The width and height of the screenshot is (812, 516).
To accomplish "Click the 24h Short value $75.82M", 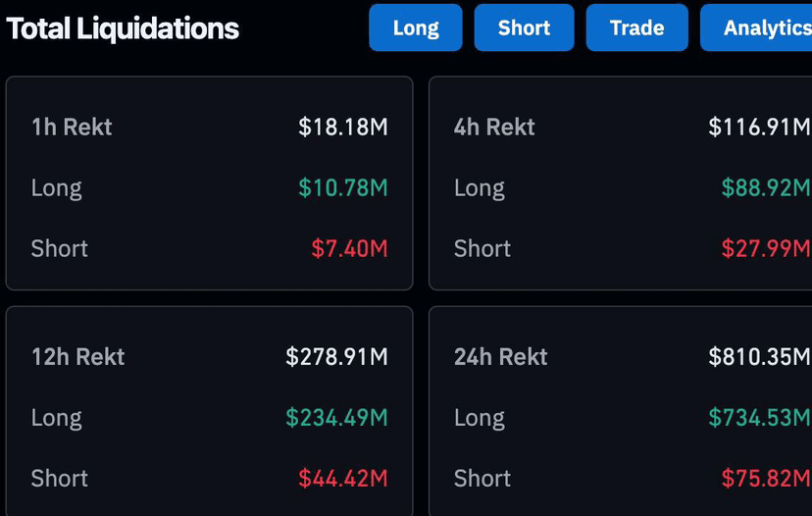I will click(x=766, y=478).
